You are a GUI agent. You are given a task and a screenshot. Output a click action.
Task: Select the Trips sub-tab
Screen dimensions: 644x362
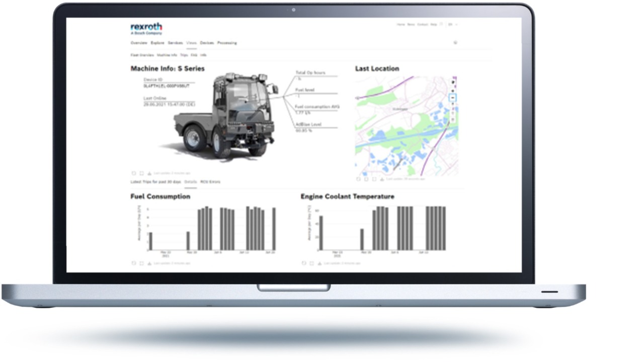click(x=184, y=55)
